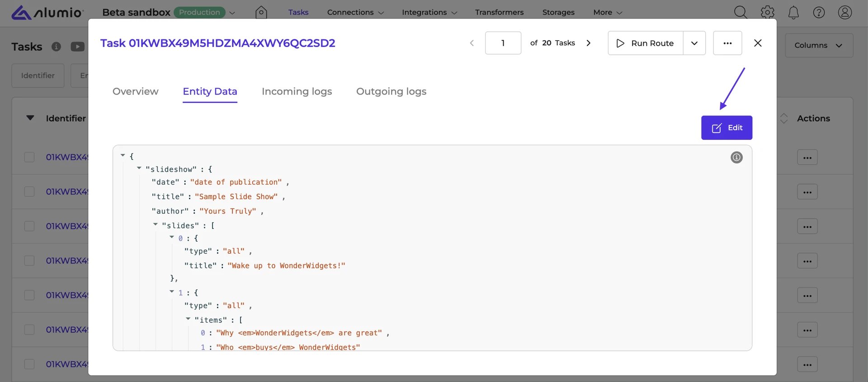Go to the next task arrow
This screenshot has width=868, height=382.
pos(588,43)
